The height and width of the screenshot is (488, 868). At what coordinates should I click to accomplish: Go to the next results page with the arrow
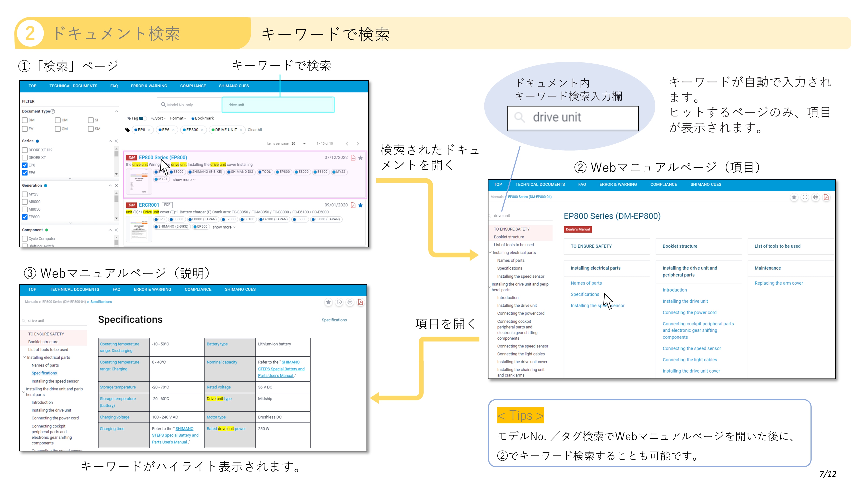[x=358, y=143]
